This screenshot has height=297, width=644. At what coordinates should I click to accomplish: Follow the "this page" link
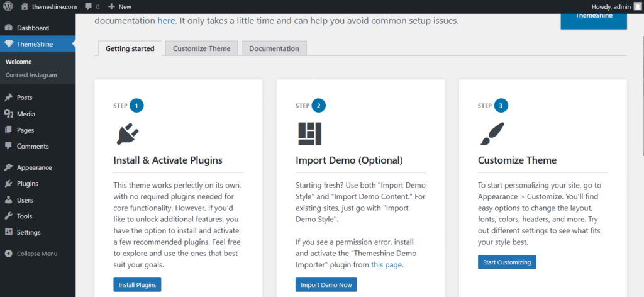pyautogui.click(x=387, y=265)
